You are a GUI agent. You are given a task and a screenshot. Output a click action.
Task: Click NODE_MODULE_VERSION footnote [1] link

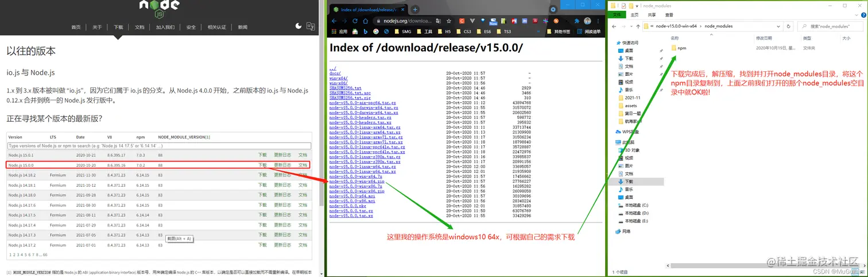click(208, 137)
